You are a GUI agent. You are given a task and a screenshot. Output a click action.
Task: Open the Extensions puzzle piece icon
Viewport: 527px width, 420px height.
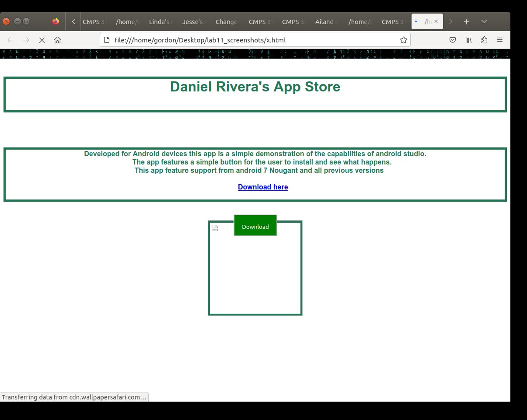pyautogui.click(x=484, y=40)
